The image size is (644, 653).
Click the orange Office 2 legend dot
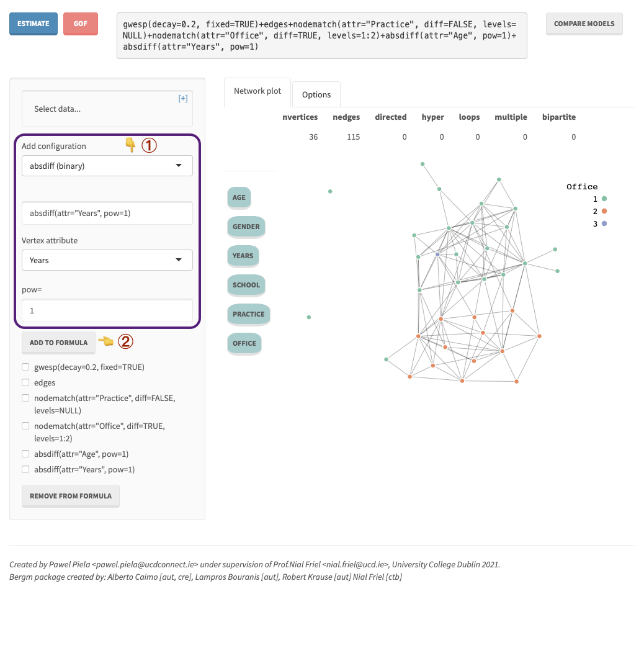[x=604, y=211]
